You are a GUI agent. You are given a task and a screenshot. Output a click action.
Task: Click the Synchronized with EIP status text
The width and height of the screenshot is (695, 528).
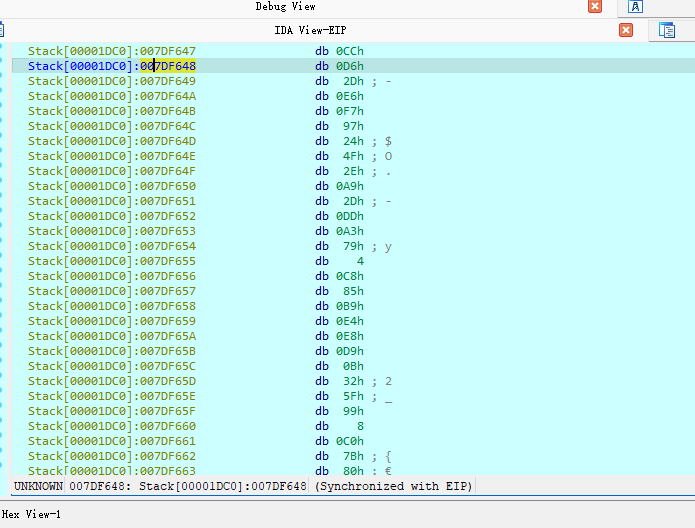click(x=394, y=486)
